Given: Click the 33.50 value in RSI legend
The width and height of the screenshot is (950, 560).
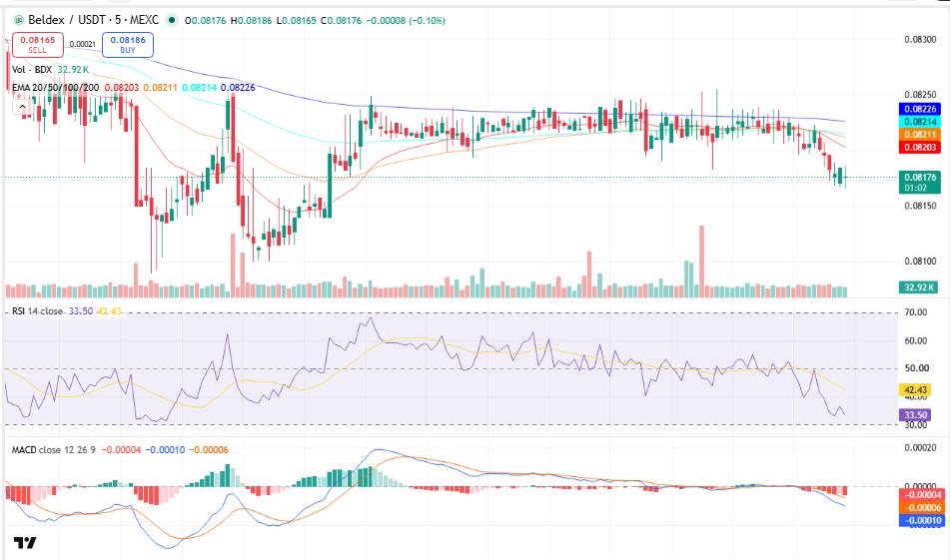Looking at the screenshot, I should point(81,311).
